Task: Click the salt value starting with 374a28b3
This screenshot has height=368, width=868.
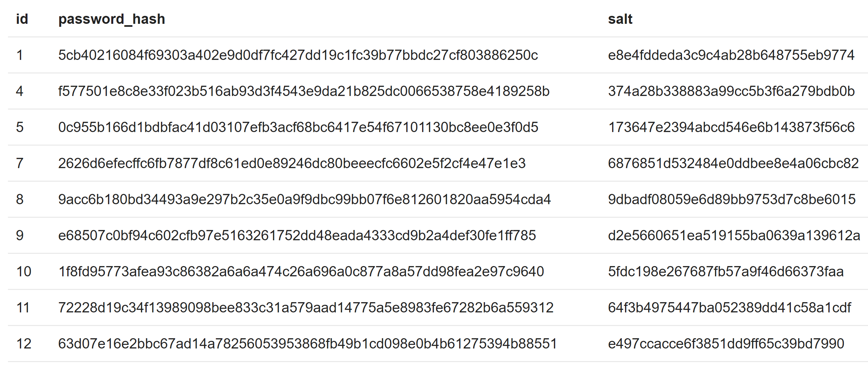Action: point(731,91)
